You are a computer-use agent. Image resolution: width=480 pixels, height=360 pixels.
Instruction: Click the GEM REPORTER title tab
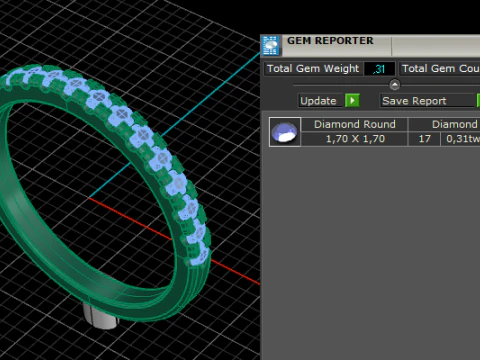pyautogui.click(x=336, y=45)
